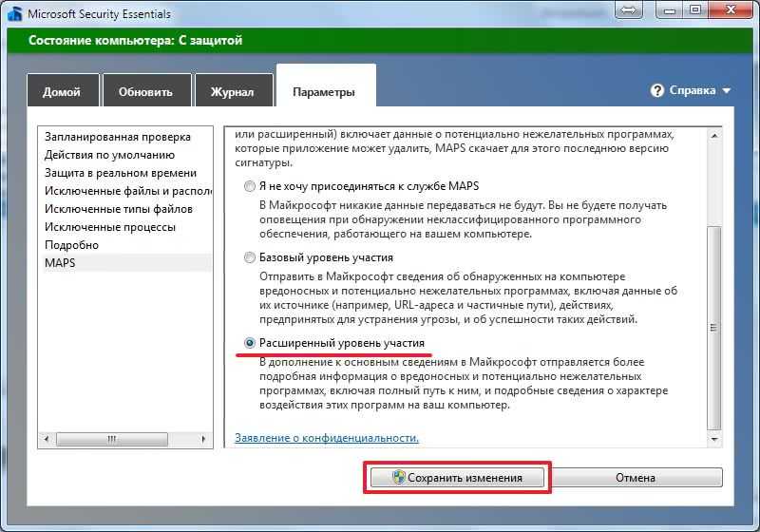Select 'Я не хочу присоединяться к службе MAPS'
760x532 pixels.
[250, 186]
